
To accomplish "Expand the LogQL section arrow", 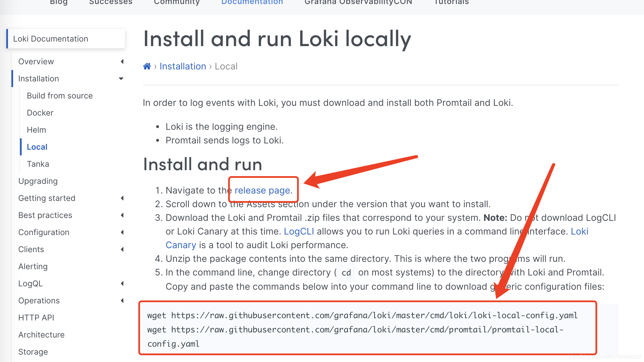I will tap(122, 283).
